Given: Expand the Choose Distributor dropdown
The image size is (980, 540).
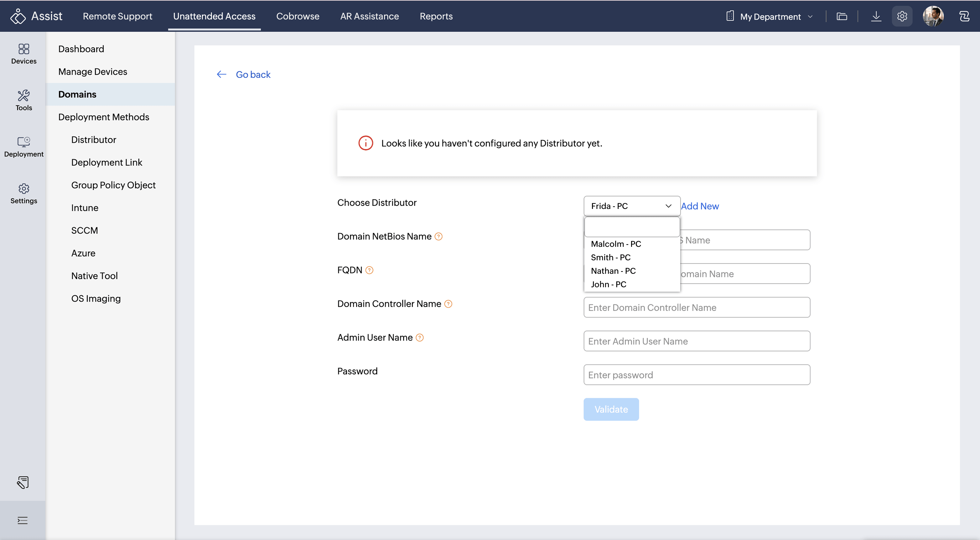Looking at the screenshot, I should click(631, 206).
